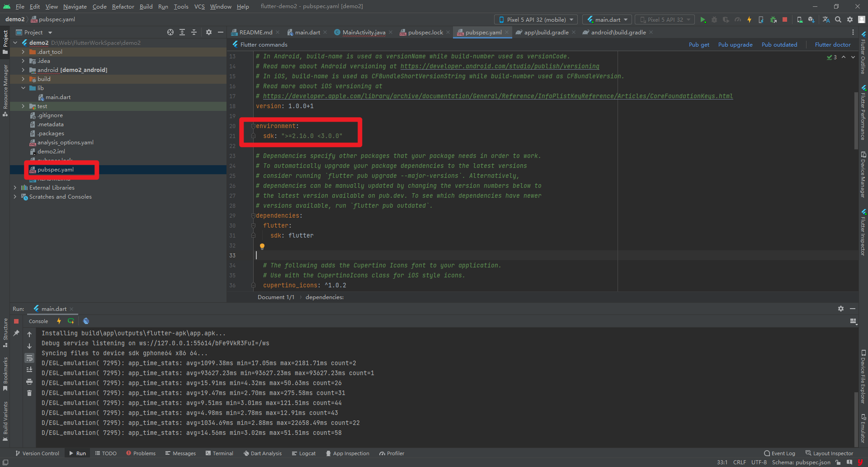Expand all icon in Project panel header
868x467 pixels.
[x=182, y=32]
